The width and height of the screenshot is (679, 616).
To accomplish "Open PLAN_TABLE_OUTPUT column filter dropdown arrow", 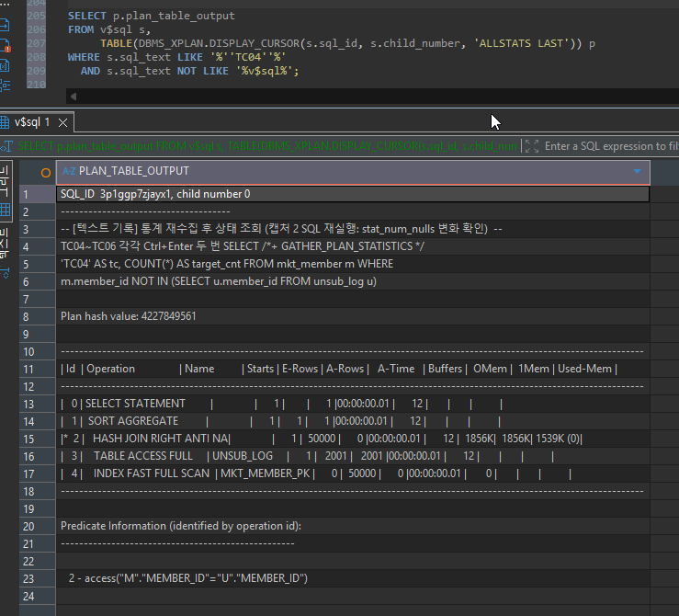I will [x=637, y=171].
